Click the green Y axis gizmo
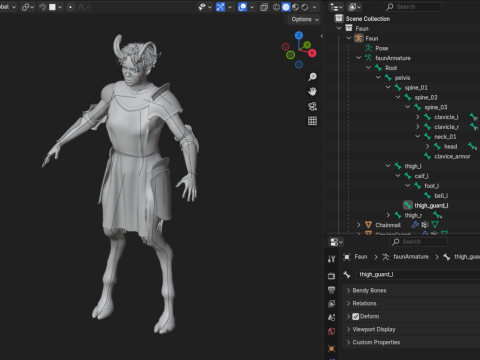Screen dimensions: 480x360 (307, 45)
